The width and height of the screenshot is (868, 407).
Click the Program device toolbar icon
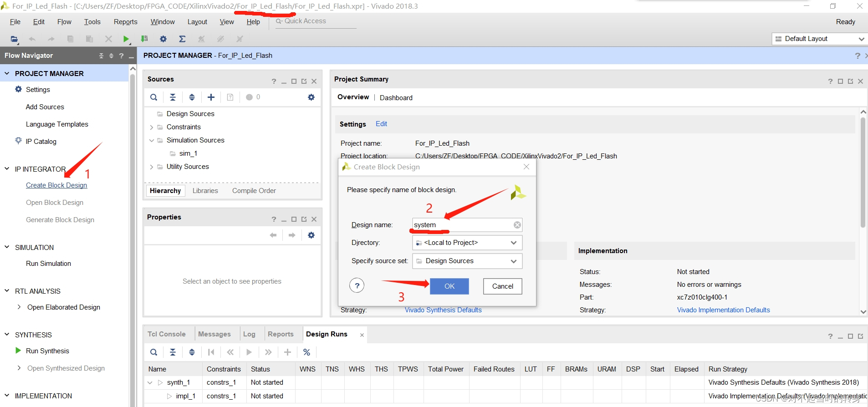pos(144,39)
